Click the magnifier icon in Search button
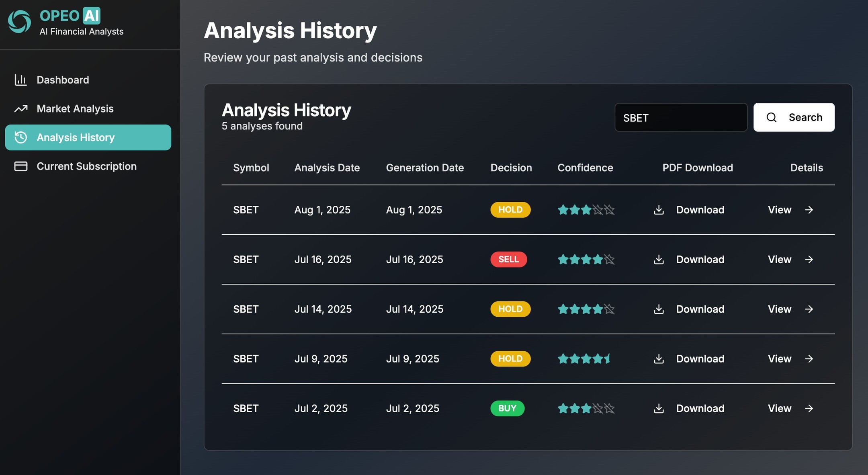 pos(772,117)
